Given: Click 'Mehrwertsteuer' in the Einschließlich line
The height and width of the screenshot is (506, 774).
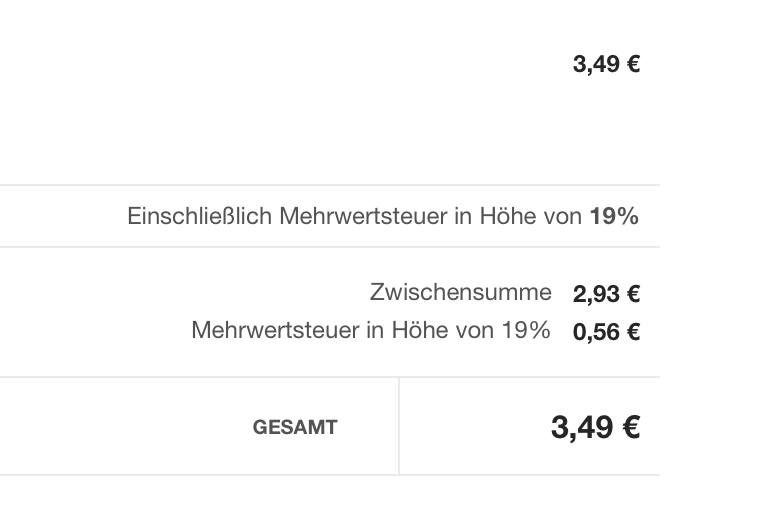Looking at the screenshot, I should point(362,216).
